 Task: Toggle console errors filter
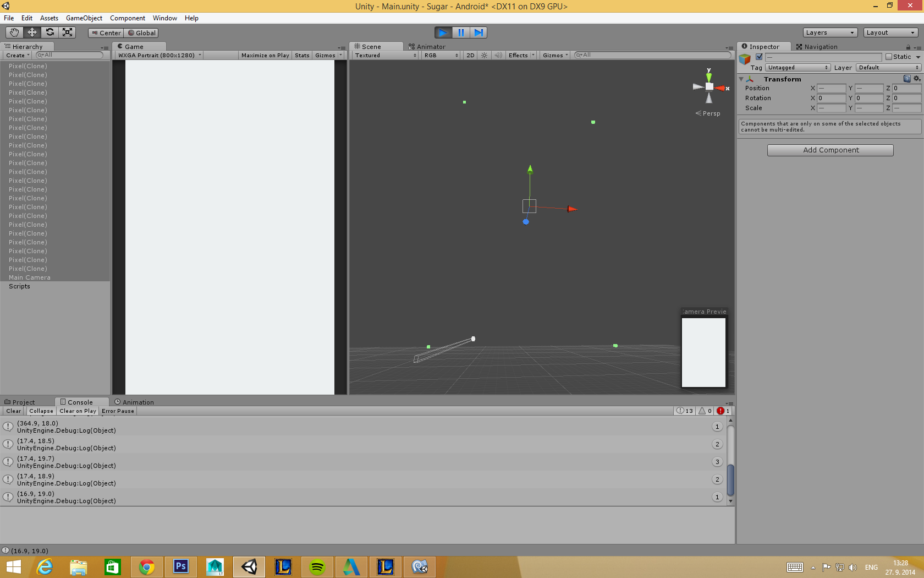[x=723, y=411]
